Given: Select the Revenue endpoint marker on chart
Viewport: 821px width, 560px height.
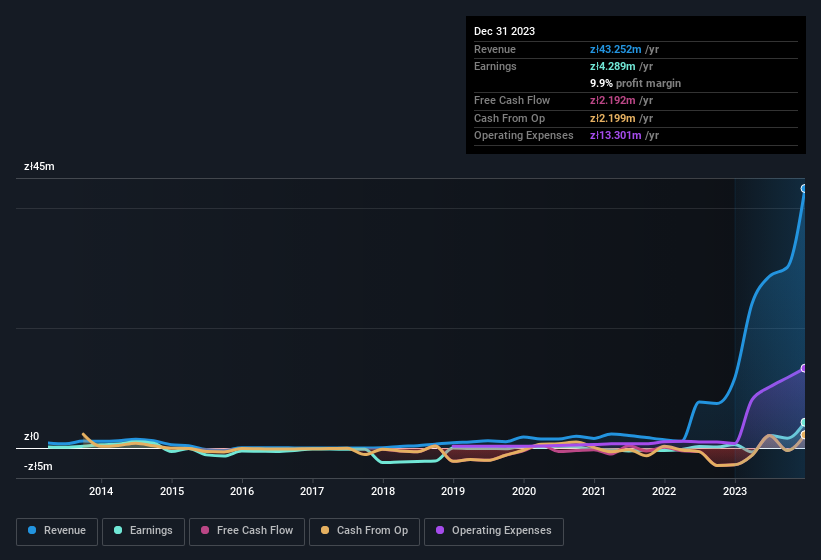Looking at the screenshot, I should [804, 188].
